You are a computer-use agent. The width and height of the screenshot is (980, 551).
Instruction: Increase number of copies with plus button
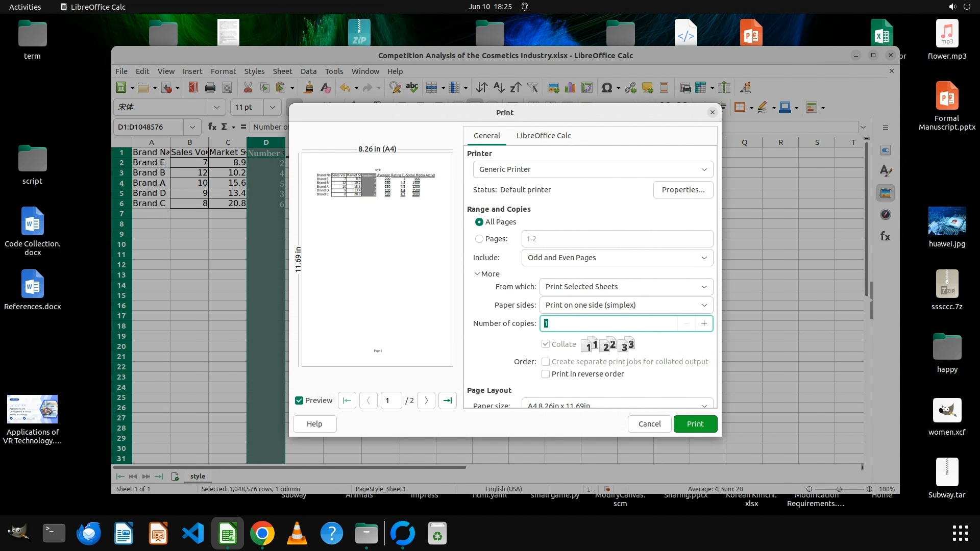(704, 323)
